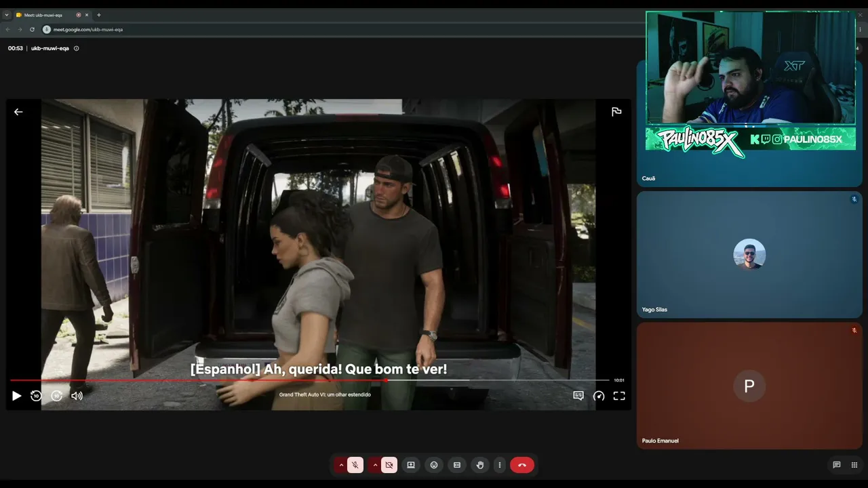868x488 pixels.
Task: Skip the video forward 10 seconds
Action: 57,396
